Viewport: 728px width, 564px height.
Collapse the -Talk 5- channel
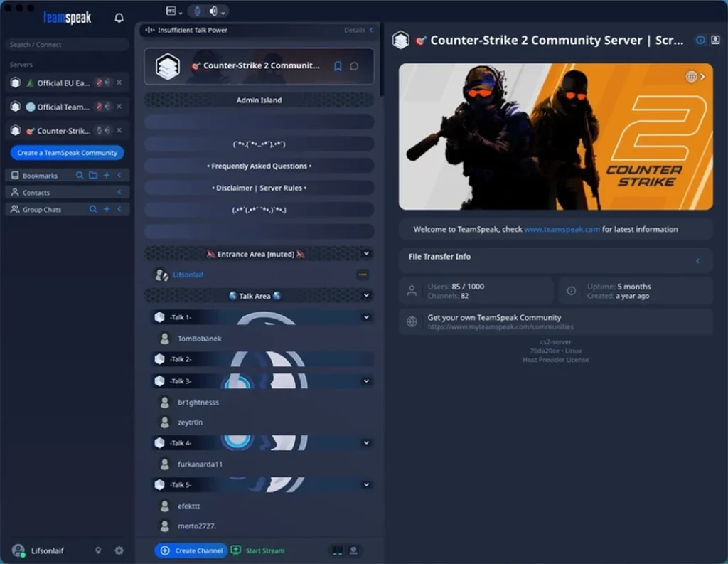coord(366,484)
